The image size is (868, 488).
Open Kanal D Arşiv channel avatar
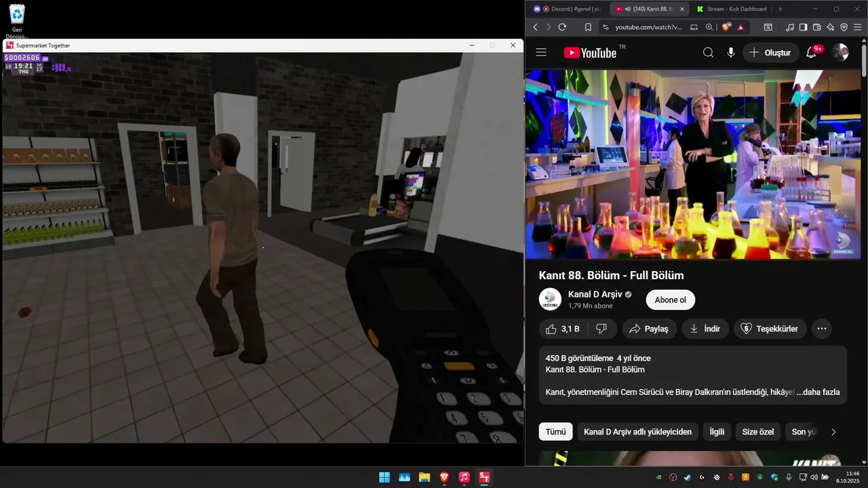pyautogui.click(x=550, y=300)
